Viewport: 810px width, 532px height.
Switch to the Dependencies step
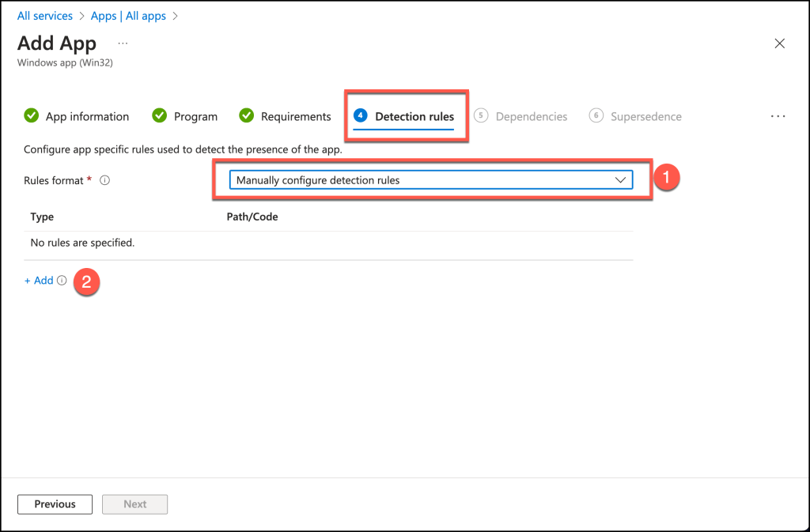(531, 116)
